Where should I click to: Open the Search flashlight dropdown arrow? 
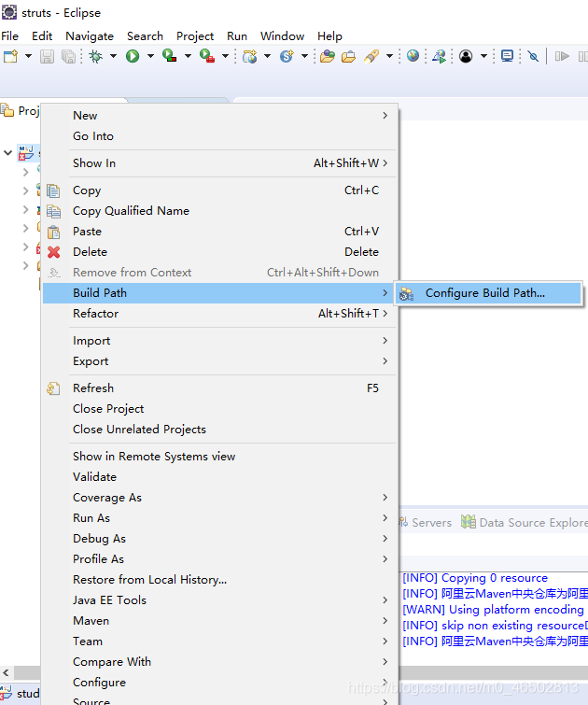[389, 56]
